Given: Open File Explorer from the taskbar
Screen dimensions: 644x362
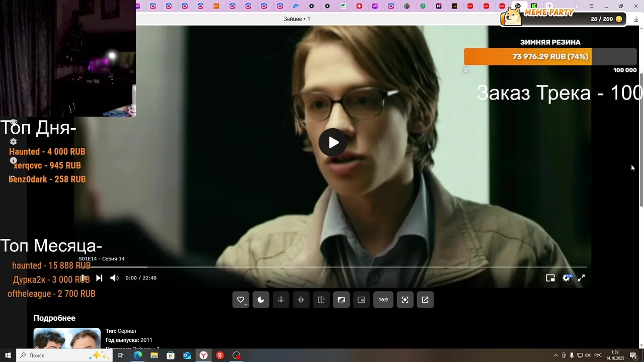Looking at the screenshot, I should pos(154,355).
